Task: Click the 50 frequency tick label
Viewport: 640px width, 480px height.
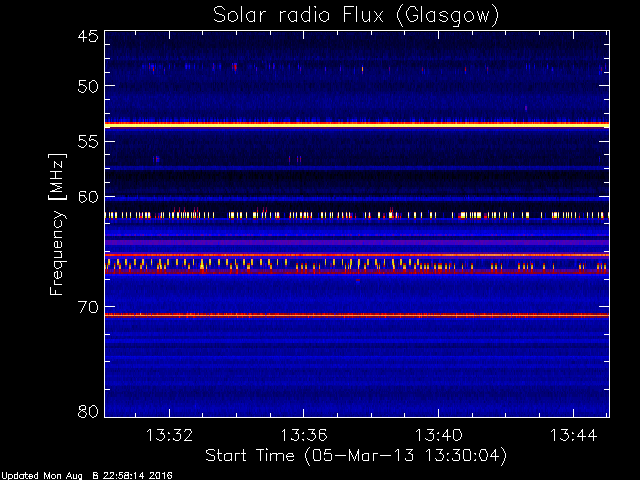Action: [x=88, y=86]
